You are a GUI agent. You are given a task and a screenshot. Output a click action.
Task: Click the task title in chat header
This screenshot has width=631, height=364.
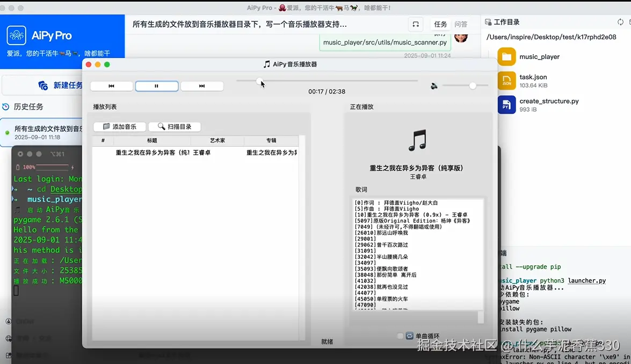[240, 24]
